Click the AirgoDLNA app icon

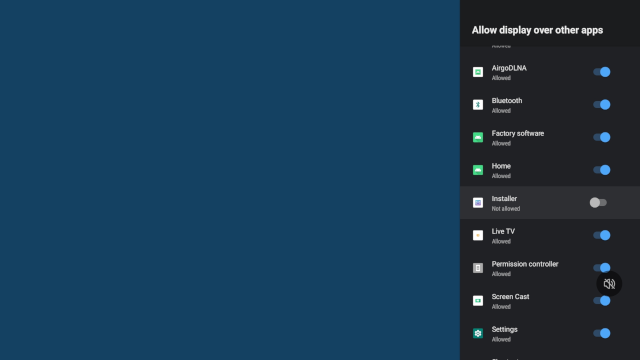(478, 72)
